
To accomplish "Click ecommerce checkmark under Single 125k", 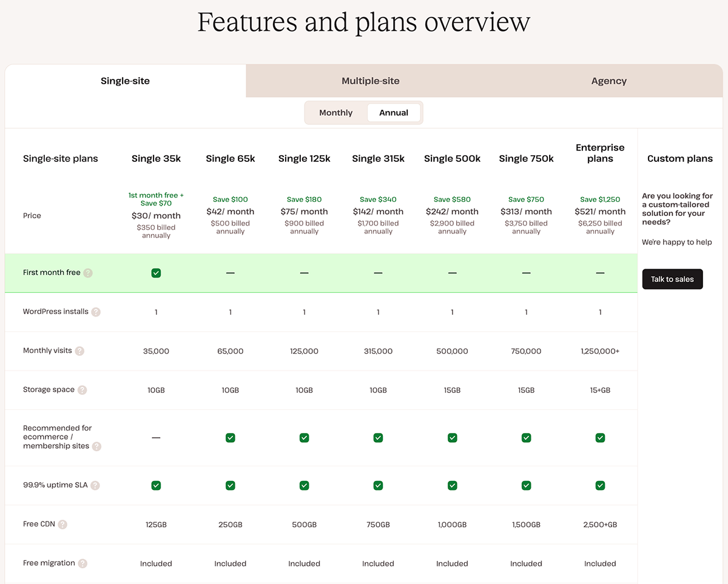I will (304, 437).
